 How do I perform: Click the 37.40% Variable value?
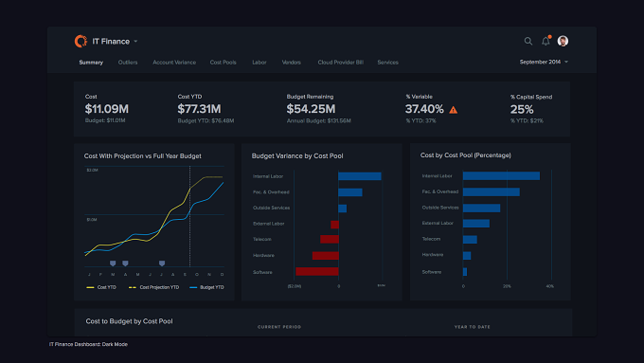click(424, 109)
